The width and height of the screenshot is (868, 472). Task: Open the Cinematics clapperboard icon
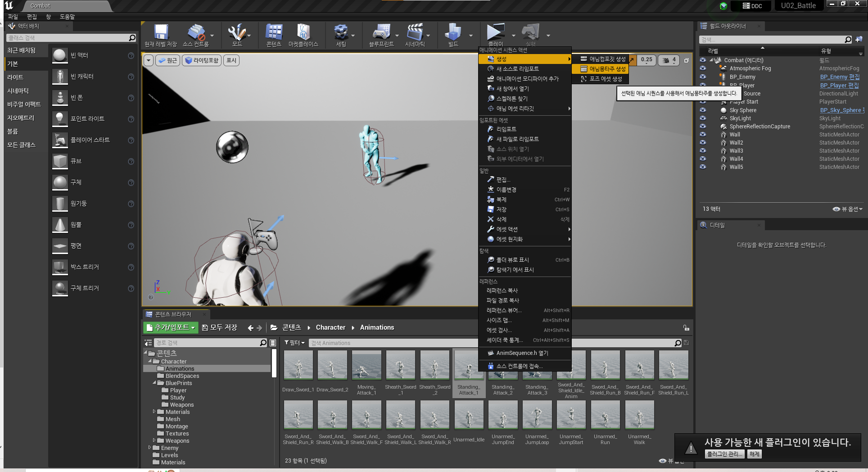point(415,32)
